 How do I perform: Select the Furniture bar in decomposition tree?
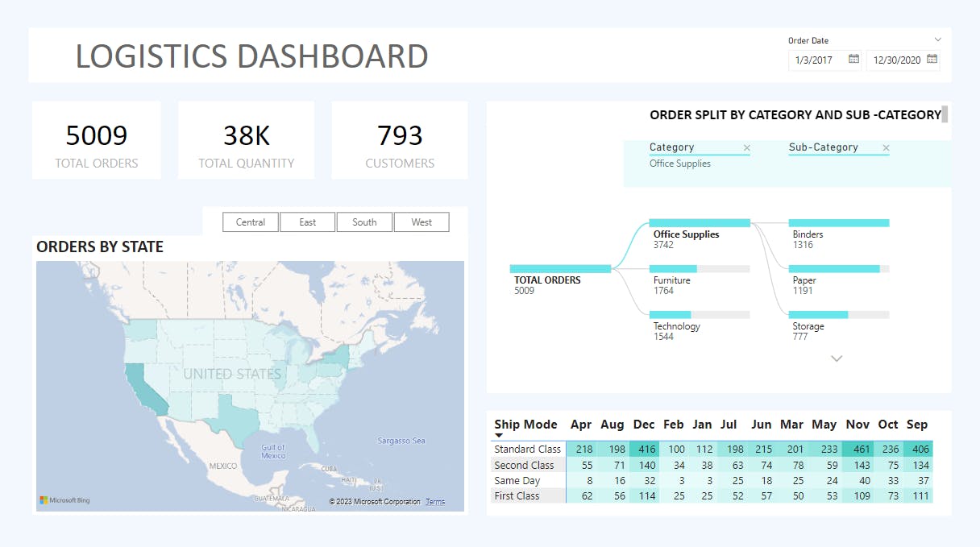pyautogui.click(x=699, y=269)
